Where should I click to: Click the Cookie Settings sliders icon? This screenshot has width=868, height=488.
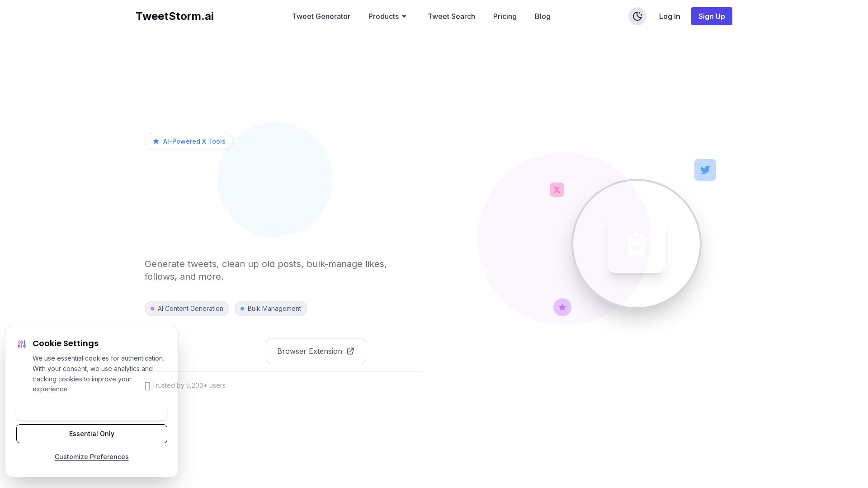[x=22, y=344]
